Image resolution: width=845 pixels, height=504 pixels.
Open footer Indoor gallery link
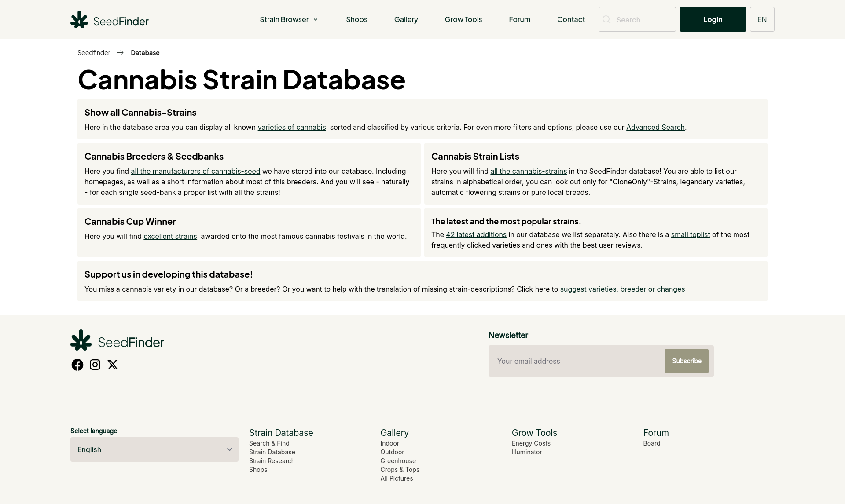click(389, 443)
